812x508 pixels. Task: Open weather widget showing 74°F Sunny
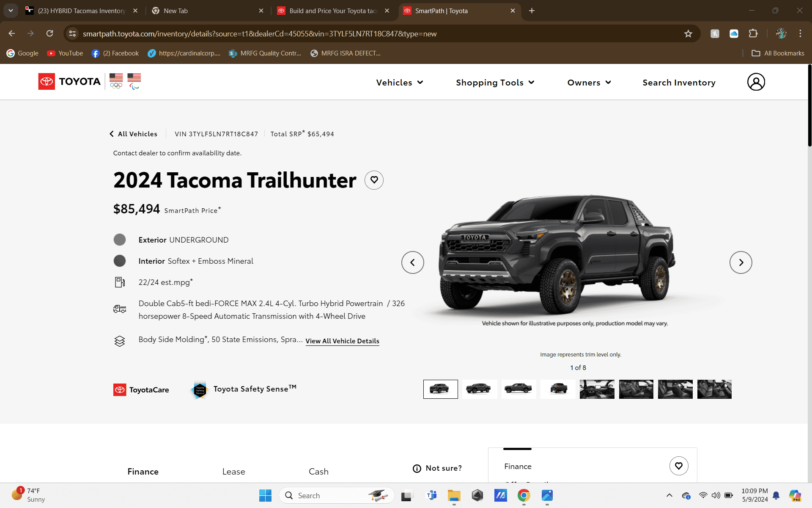[28, 495]
